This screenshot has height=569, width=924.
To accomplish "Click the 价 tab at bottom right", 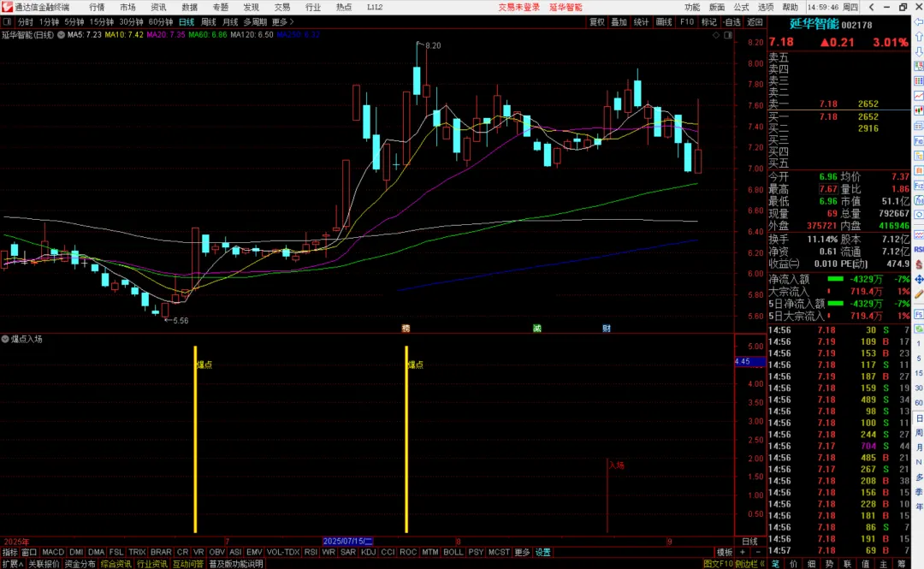I will point(794,564).
